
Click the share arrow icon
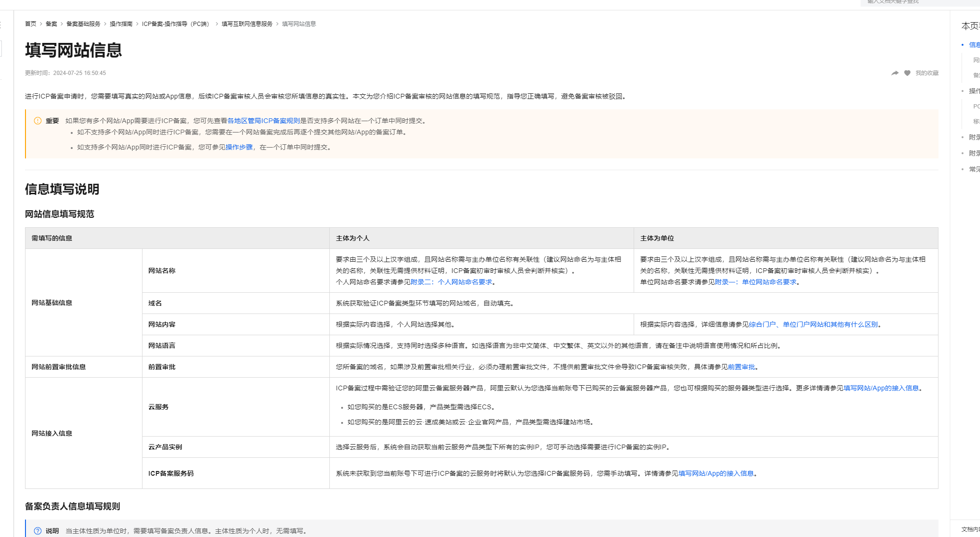[x=895, y=73]
